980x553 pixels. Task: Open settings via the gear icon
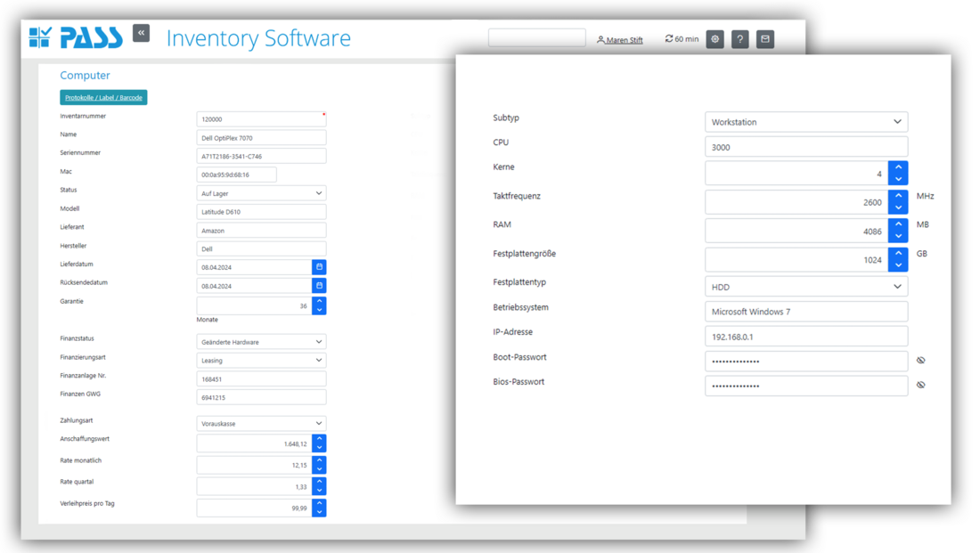point(715,38)
